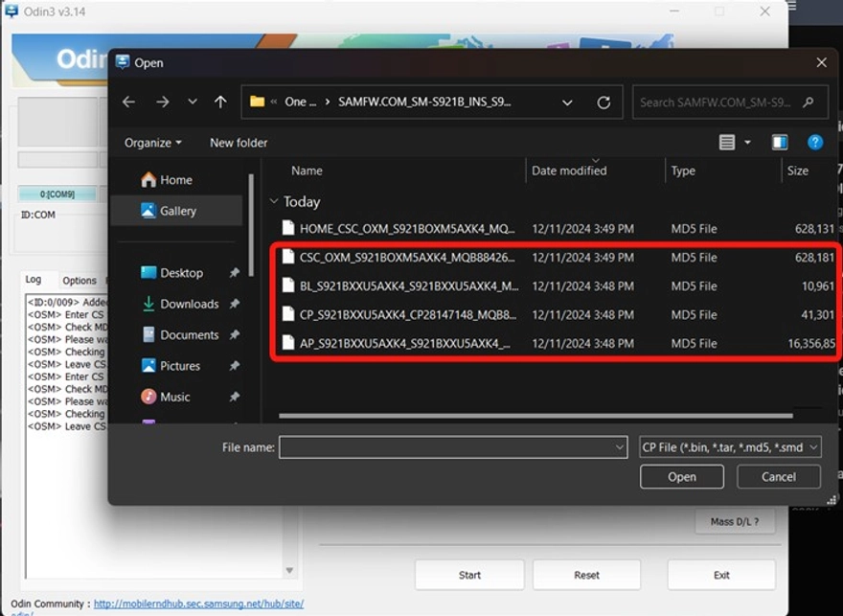Open the Help question mark icon
The height and width of the screenshot is (616, 843).
(x=815, y=142)
